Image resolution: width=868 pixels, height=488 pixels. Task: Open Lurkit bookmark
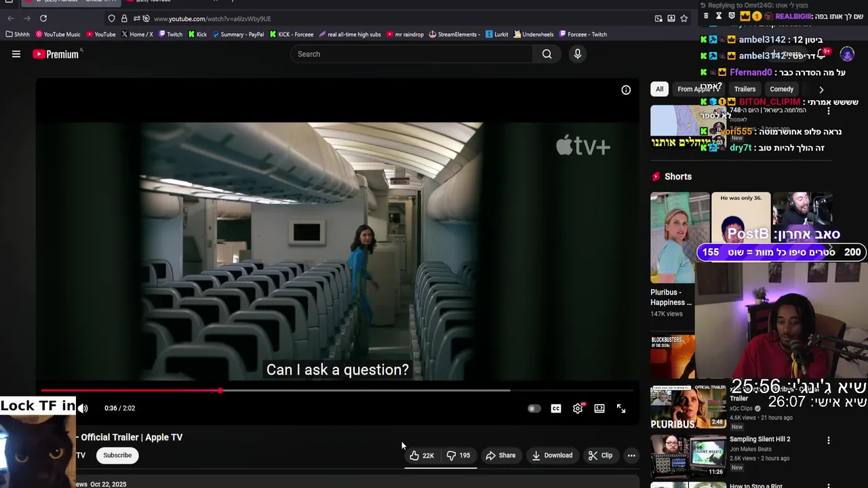pyautogui.click(x=496, y=35)
